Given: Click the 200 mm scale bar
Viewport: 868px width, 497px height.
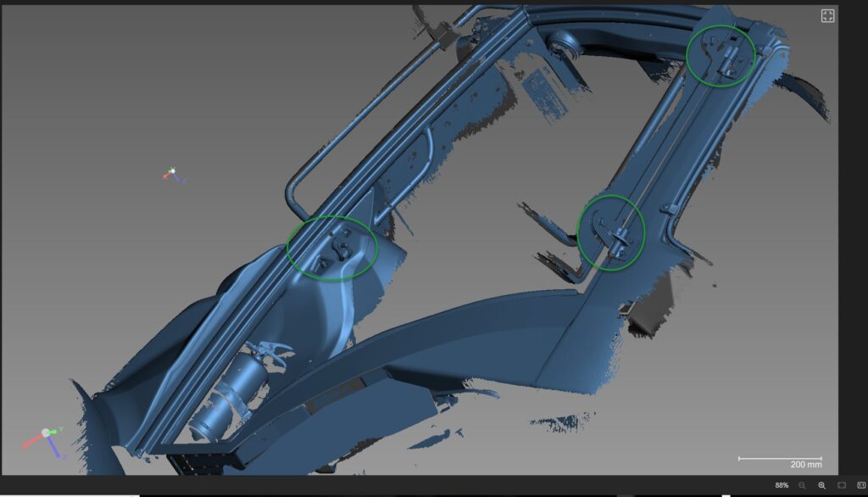Looking at the screenshot, I should coord(780,459).
